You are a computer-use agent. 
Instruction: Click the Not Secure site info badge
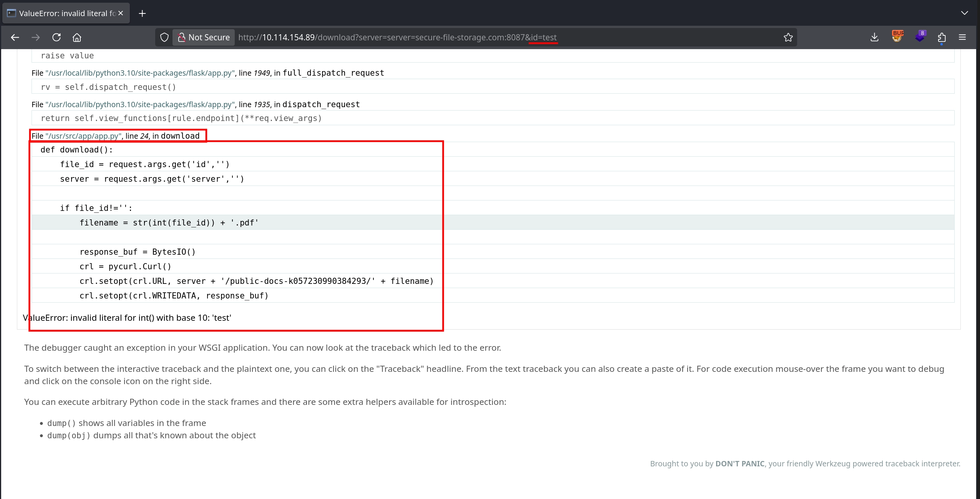[x=204, y=37]
